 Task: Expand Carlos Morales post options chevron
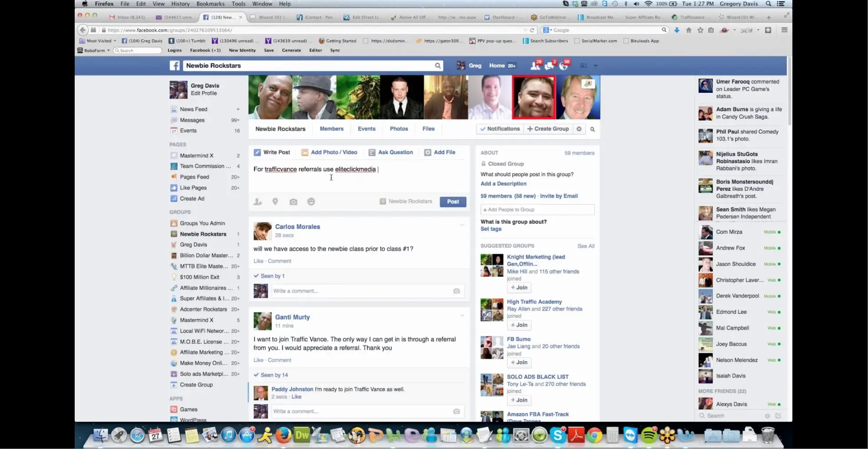click(x=462, y=225)
